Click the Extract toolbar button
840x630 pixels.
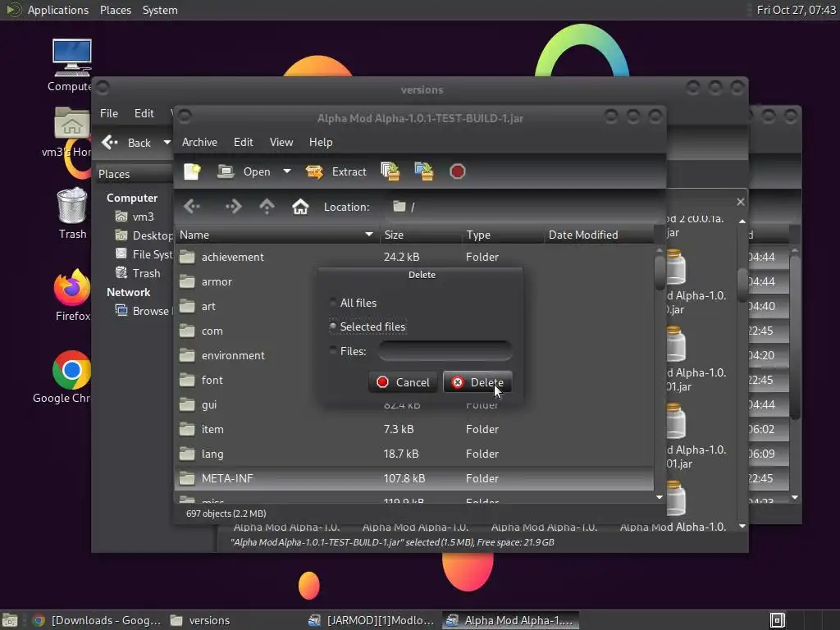click(x=336, y=171)
